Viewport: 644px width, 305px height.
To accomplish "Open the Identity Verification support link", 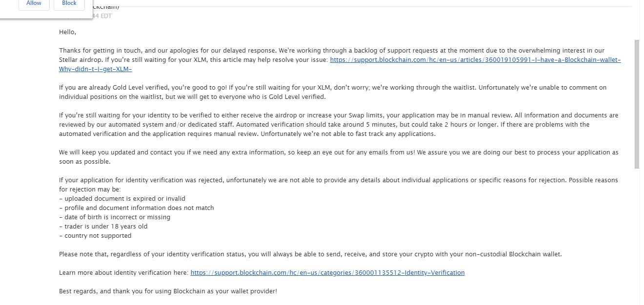I will 327,273.
